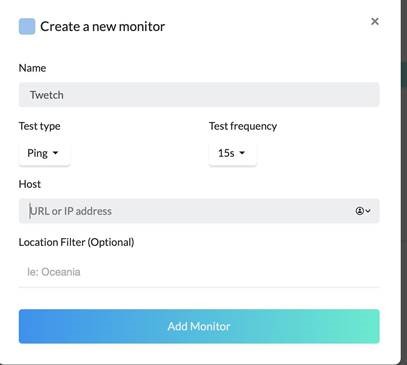Click the Test frequency label
The image size is (407, 365).
coord(243,126)
